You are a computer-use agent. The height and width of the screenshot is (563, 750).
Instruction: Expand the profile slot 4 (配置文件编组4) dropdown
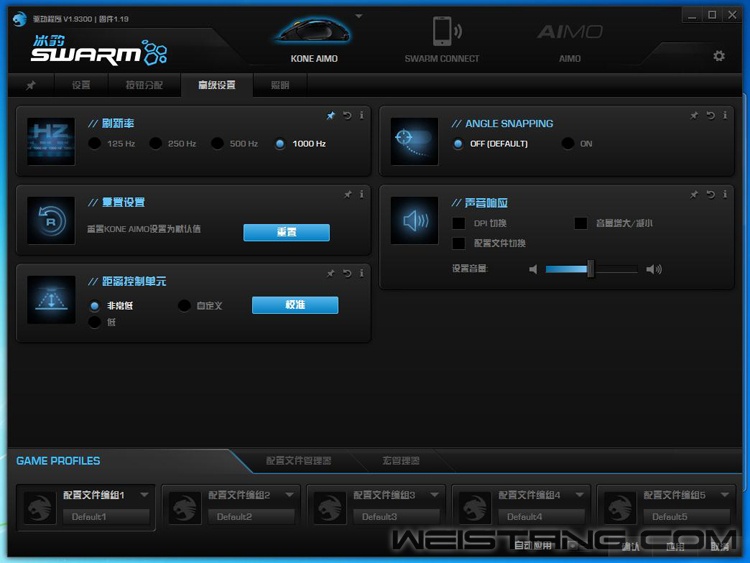[580, 495]
